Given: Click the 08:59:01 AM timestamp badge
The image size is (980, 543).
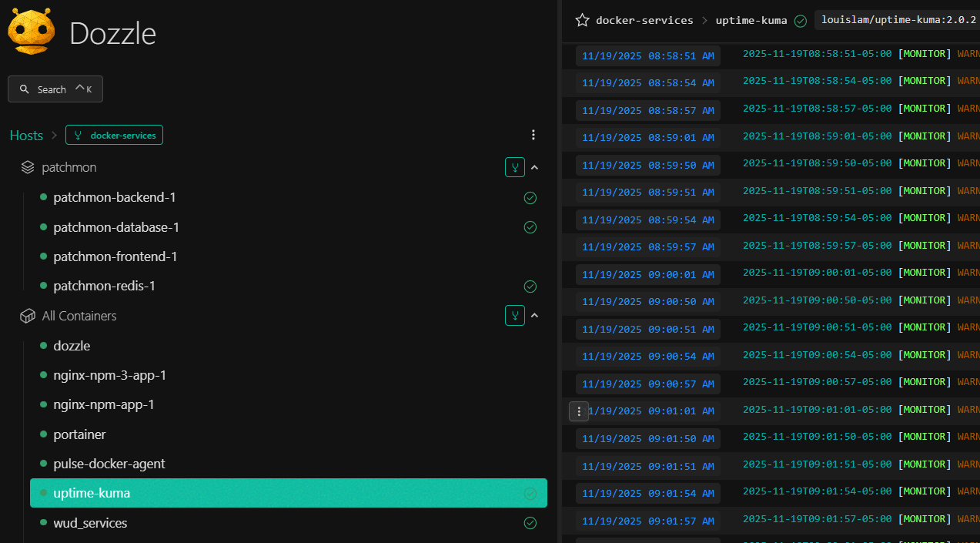Looking at the screenshot, I should click(x=648, y=138).
